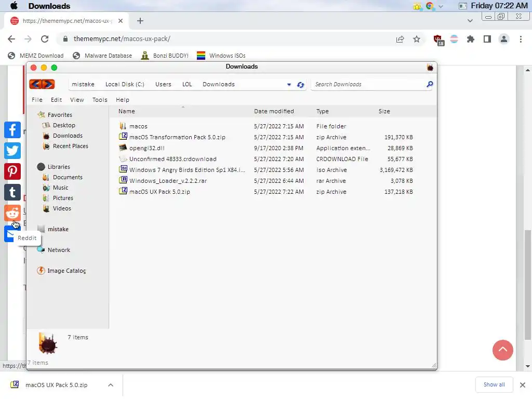Select Music library in sidebar
This screenshot has height=399, width=532.
[x=60, y=188]
